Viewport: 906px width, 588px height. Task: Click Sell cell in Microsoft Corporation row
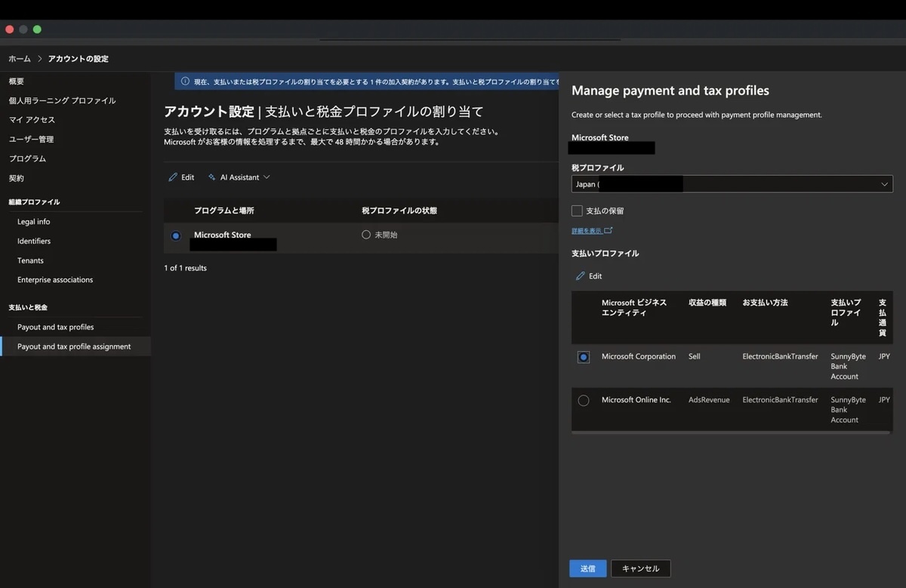click(x=695, y=356)
